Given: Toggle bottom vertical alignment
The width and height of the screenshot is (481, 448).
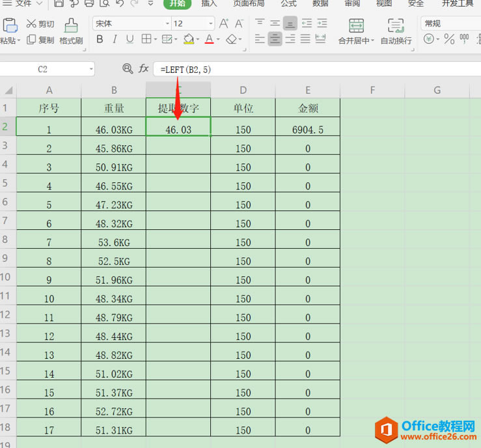Looking at the screenshot, I should pos(290,23).
